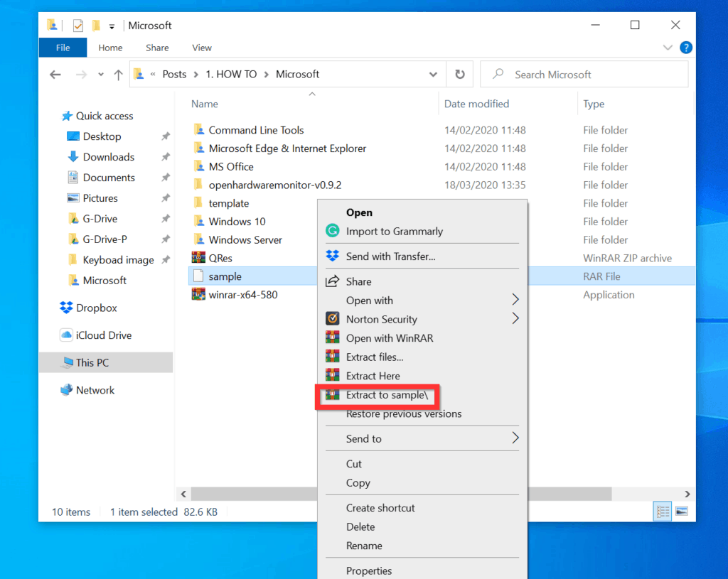Expand the Send to submenu arrow
Image resolution: width=728 pixels, height=579 pixels.
coord(515,438)
